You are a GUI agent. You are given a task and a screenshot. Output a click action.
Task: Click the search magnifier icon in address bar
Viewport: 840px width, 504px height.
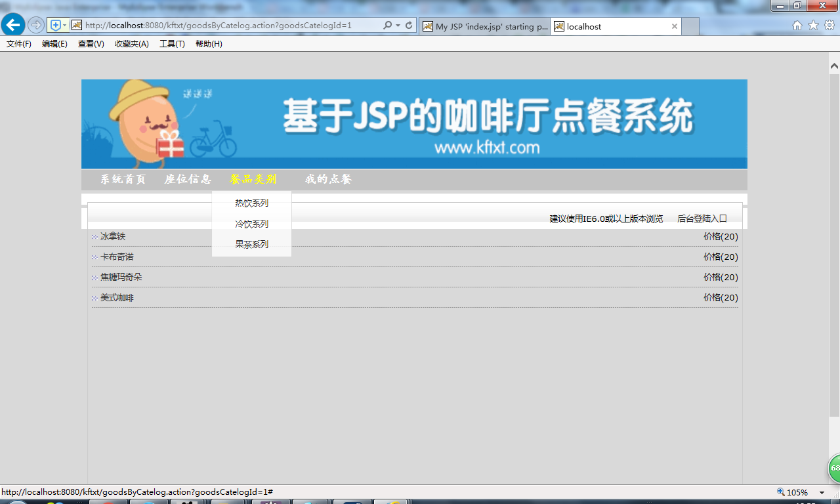(x=387, y=26)
